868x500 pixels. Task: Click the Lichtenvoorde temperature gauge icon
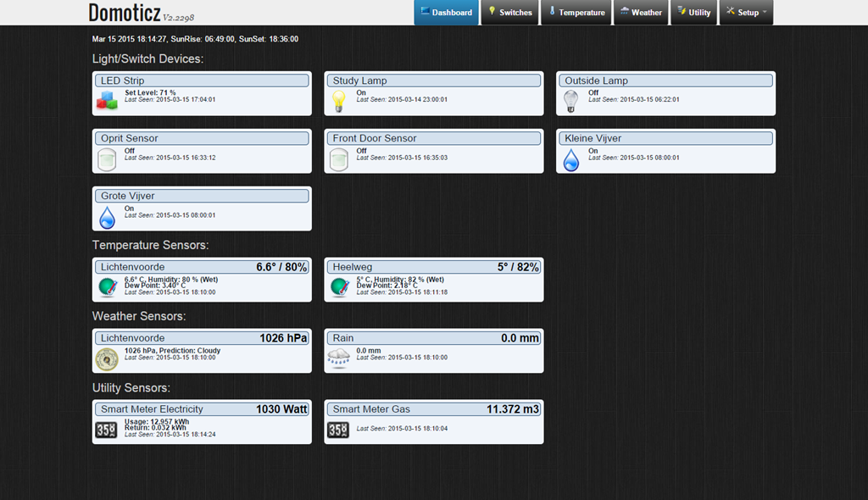click(108, 286)
